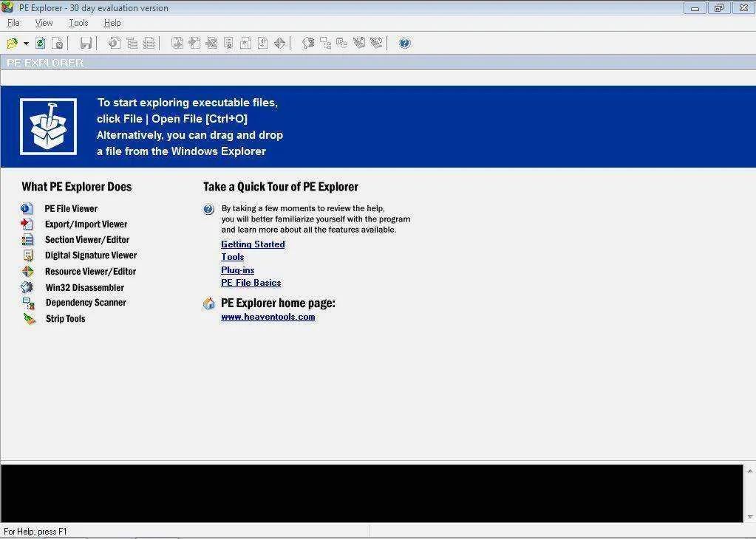Launch Dependency Scanner from the toolbar

point(325,44)
